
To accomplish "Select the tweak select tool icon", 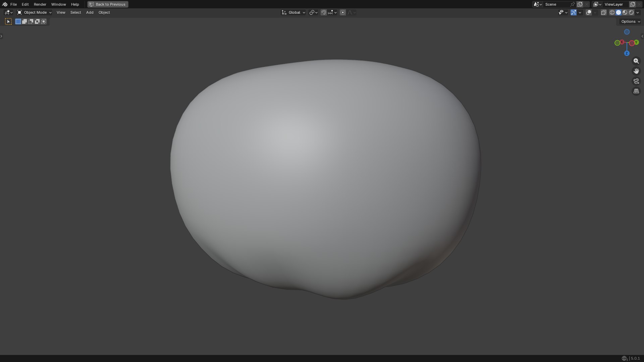I will click(8, 21).
